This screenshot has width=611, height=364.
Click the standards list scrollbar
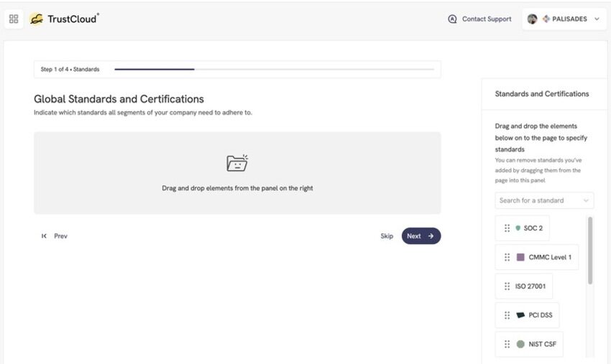[590, 251]
